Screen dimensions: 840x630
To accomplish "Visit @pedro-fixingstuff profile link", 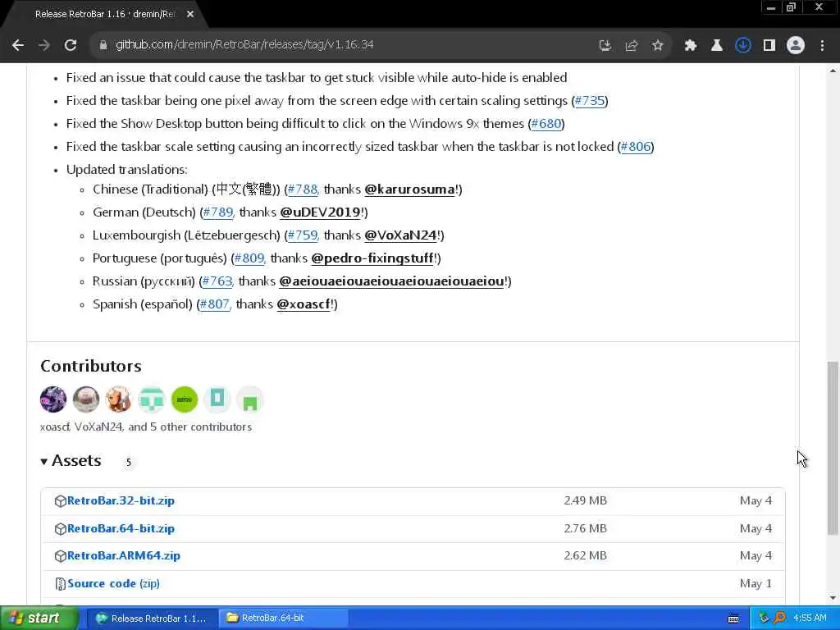I will [x=372, y=258].
